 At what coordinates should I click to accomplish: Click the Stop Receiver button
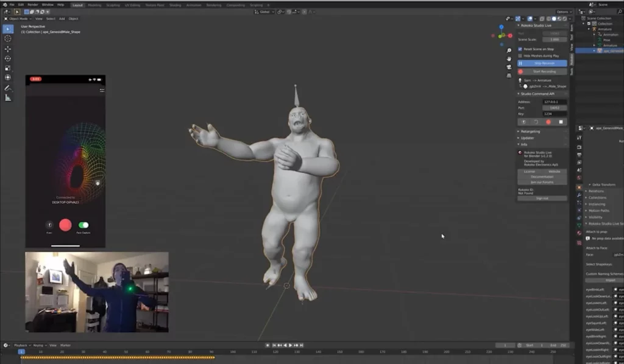(x=542, y=63)
